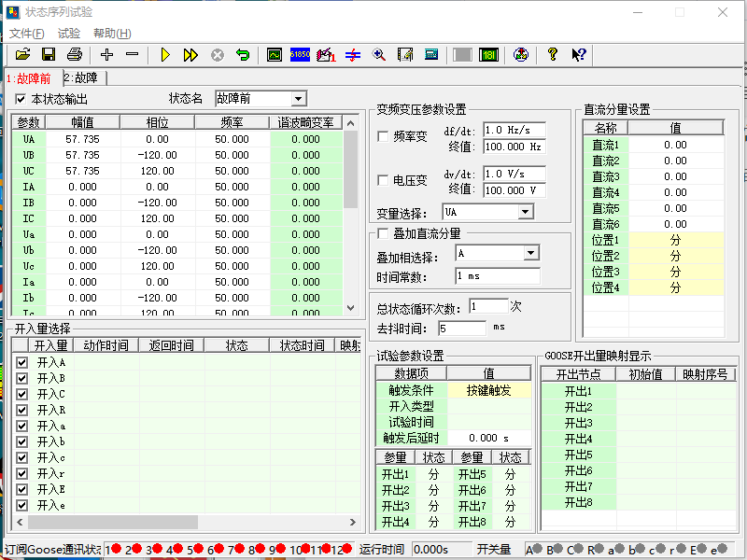Click the print toolbar icon
Viewport: 747px width, 560px height.
click(x=75, y=55)
